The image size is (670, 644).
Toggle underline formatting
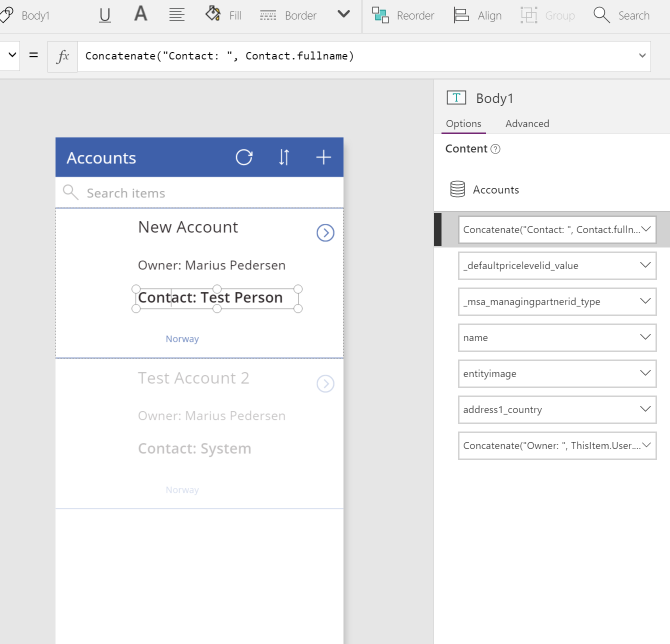(x=104, y=15)
